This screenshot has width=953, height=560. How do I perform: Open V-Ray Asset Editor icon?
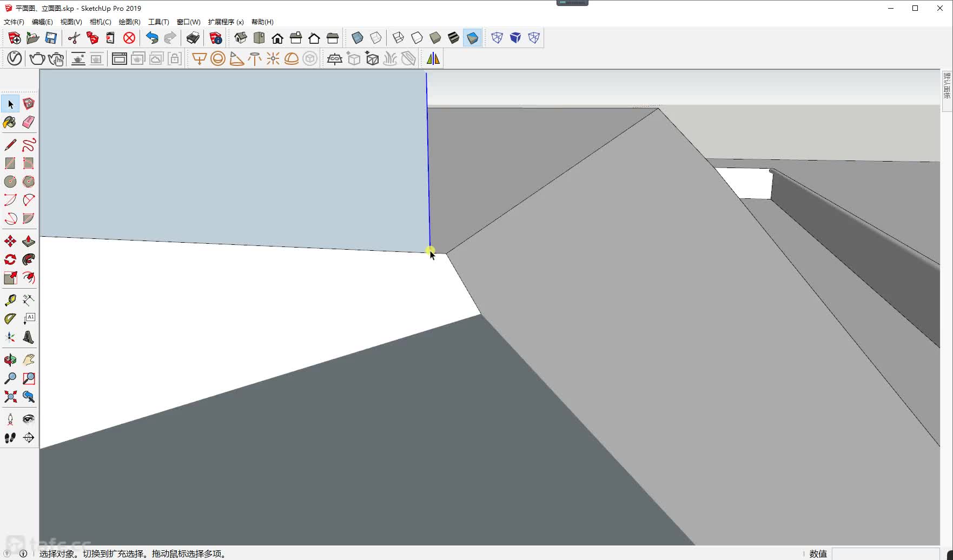pos(15,58)
